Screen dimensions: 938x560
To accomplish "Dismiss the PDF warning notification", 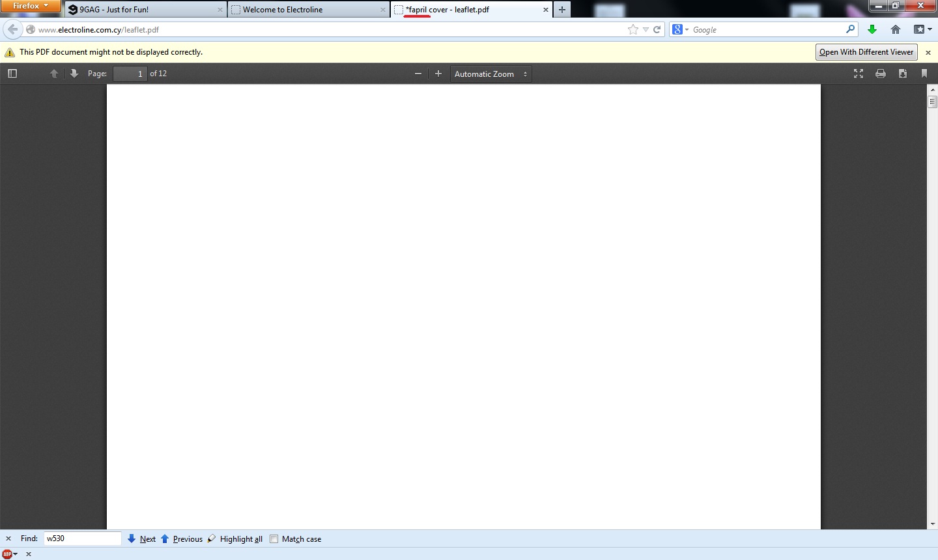I will pyautogui.click(x=928, y=52).
